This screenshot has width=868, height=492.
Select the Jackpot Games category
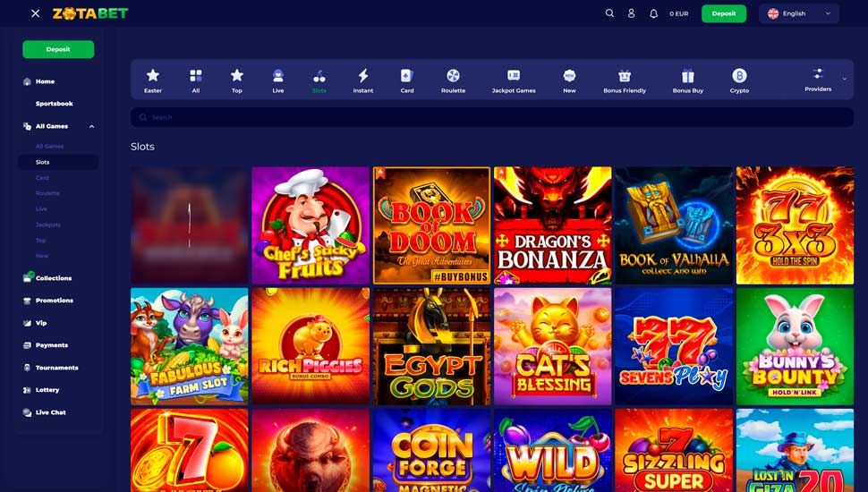pos(513,81)
